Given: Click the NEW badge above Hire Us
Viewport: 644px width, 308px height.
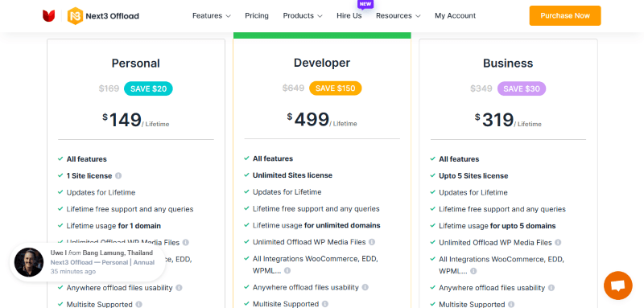Looking at the screenshot, I should click(x=365, y=4).
